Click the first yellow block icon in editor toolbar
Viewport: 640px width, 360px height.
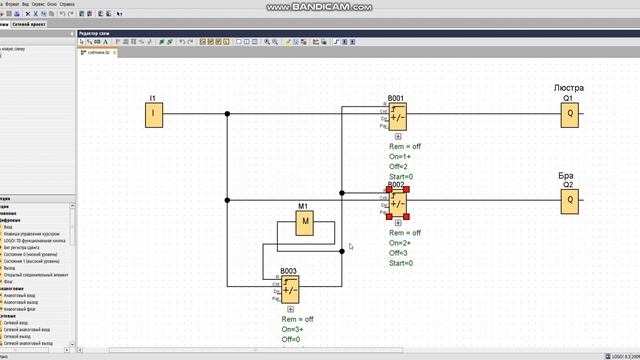point(202,42)
